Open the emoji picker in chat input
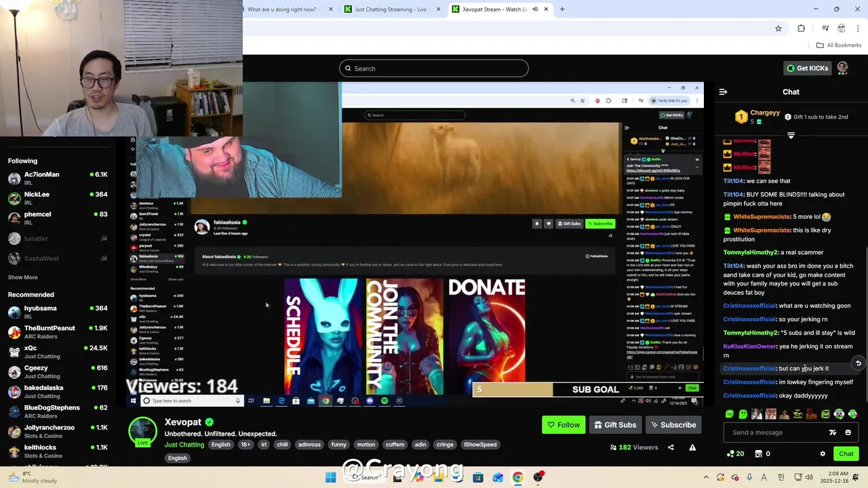The width and height of the screenshot is (868, 488). pos(848,432)
